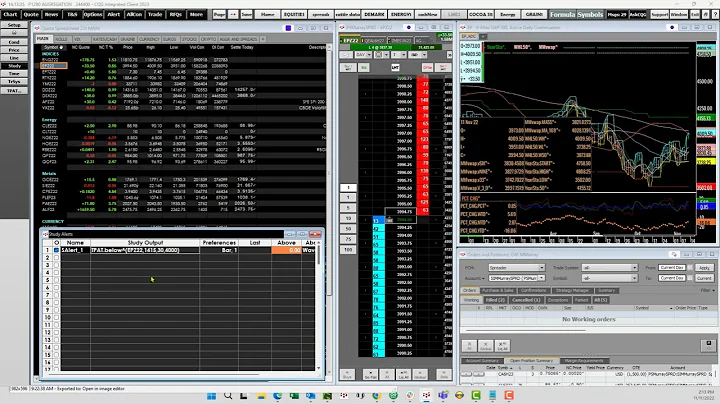Screen dimensions: 720x404
Task: Switch to the Account Summary tab
Action: pyautogui.click(x=482, y=360)
